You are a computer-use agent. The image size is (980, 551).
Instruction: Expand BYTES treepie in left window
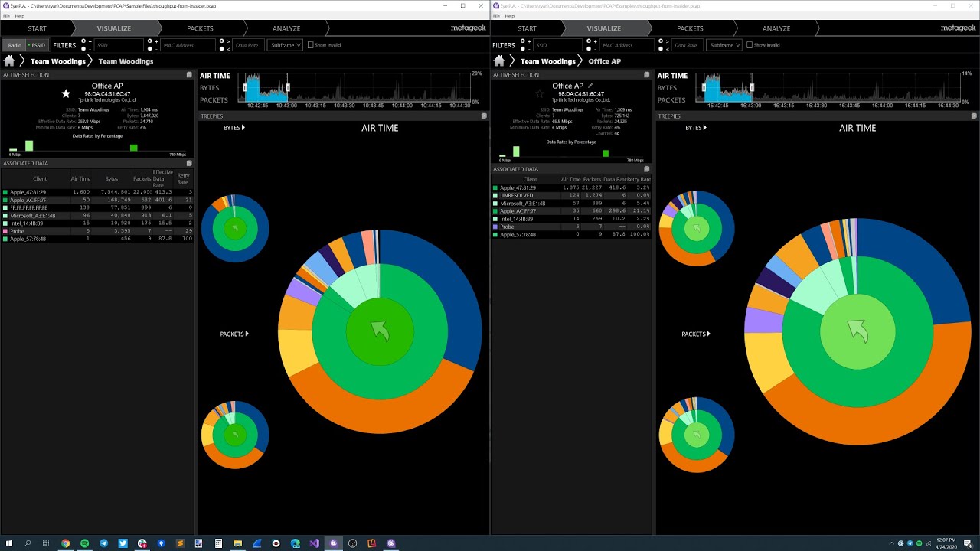coord(234,128)
